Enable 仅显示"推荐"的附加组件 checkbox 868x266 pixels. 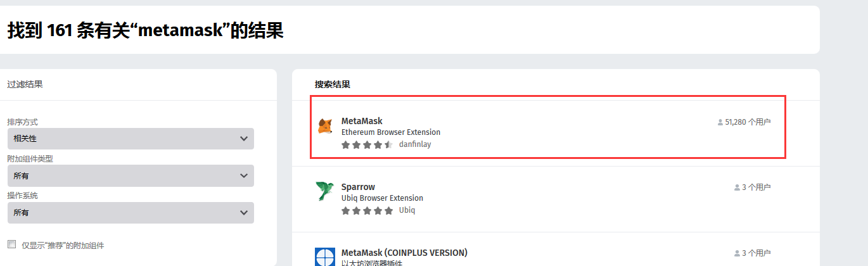(x=11, y=244)
